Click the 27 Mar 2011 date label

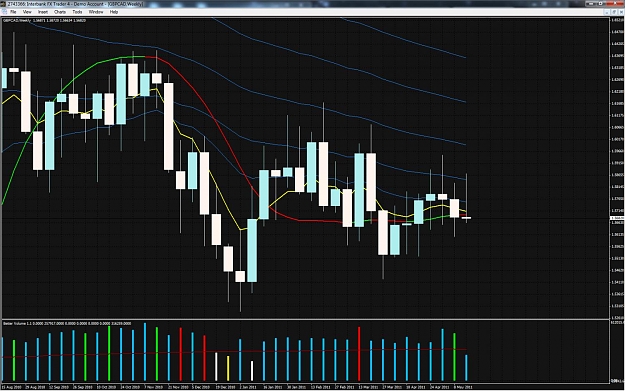pos(393,387)
